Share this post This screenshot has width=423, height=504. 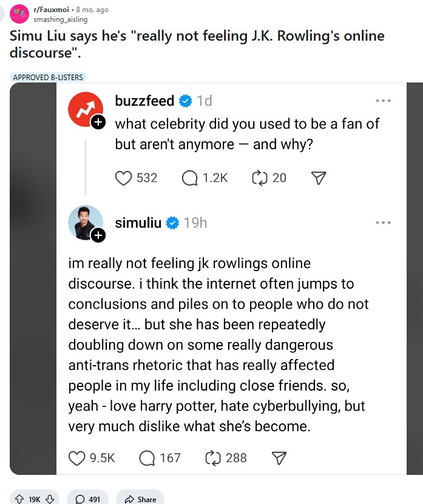[140, 499]
